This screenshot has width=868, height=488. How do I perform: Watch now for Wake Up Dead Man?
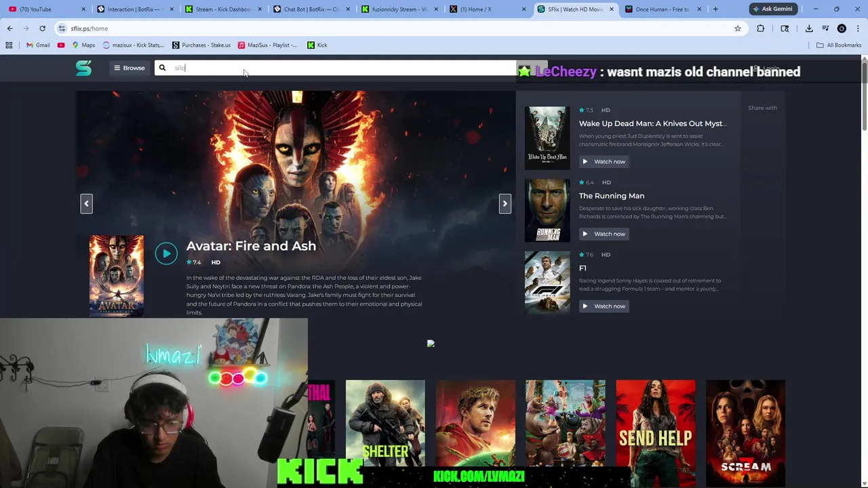[604, 161]
